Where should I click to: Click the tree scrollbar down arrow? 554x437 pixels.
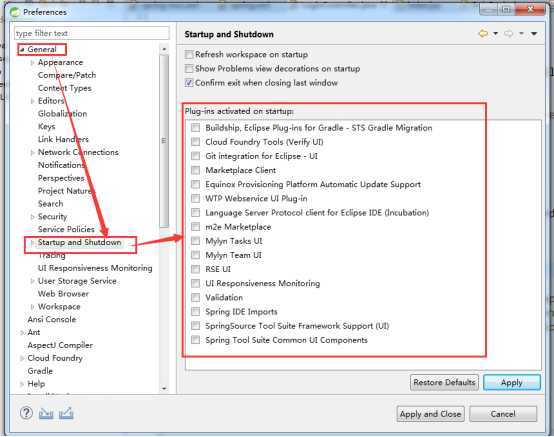click(164, 389)
